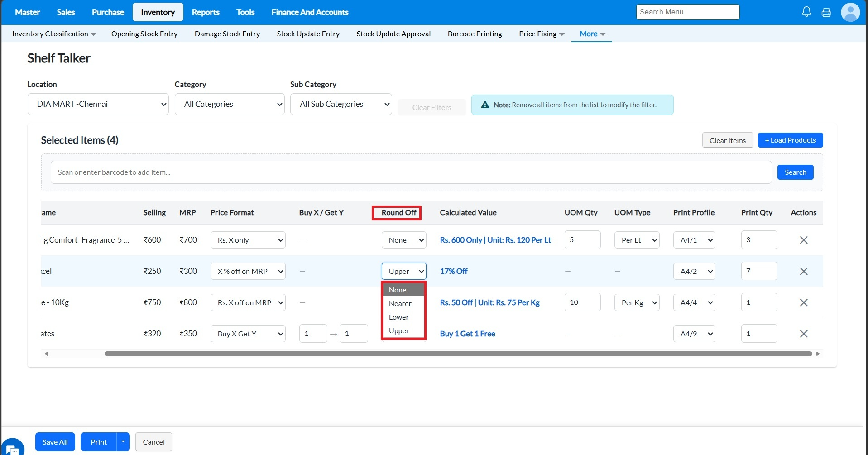Remove the first row using X icon
This screenshot has height=455, width=868.
pyautogui.click(x=804, y=240)
